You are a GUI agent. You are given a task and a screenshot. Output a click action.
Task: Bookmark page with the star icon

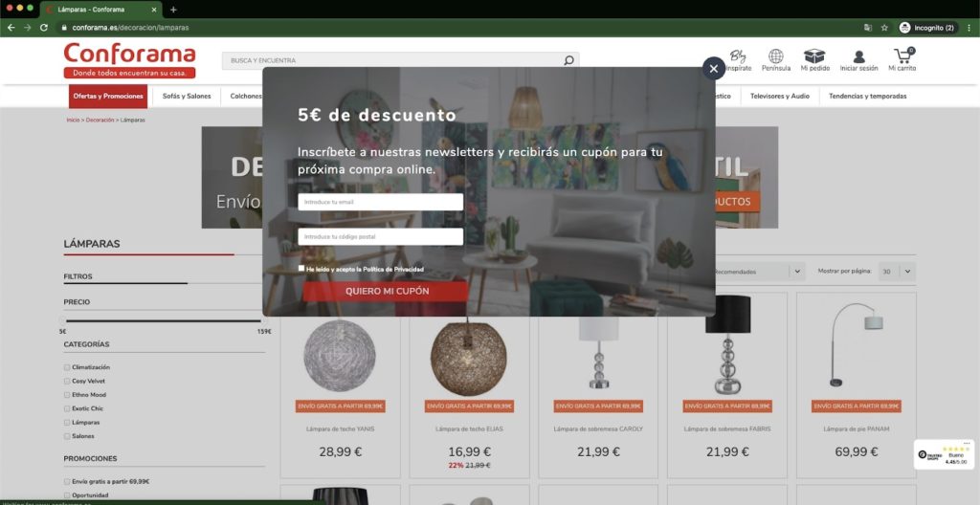(884, 28)
